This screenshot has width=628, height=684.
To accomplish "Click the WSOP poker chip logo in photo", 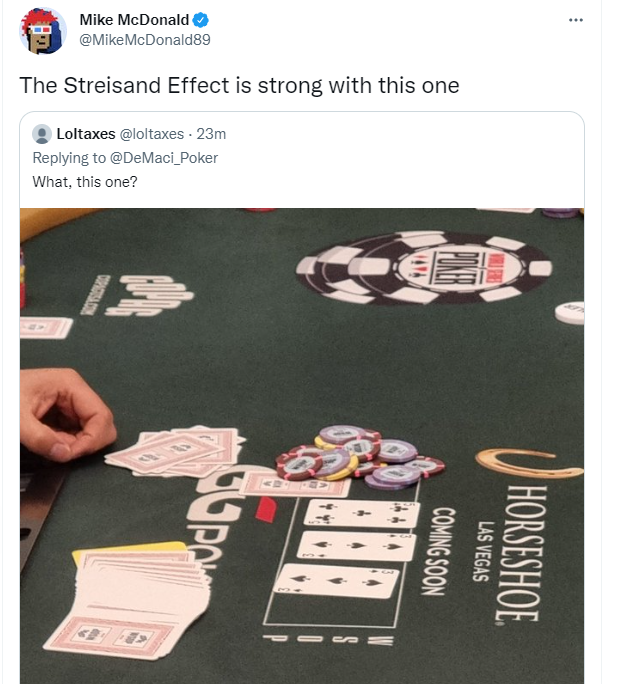I will click(424, 267).
